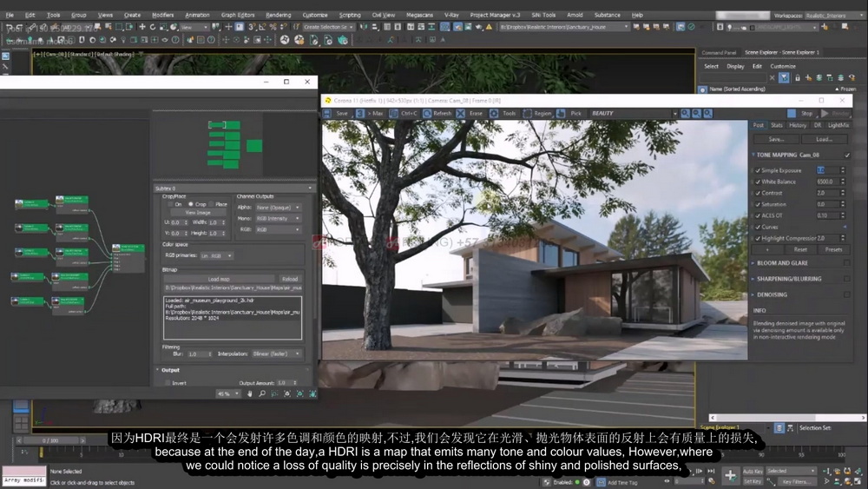Switch to the Stats tab

pos(777,125)
